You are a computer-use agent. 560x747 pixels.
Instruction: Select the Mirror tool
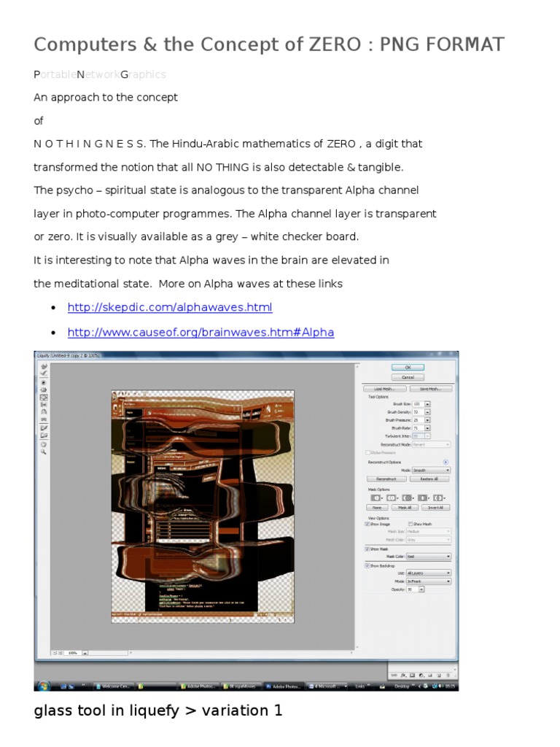44,411
